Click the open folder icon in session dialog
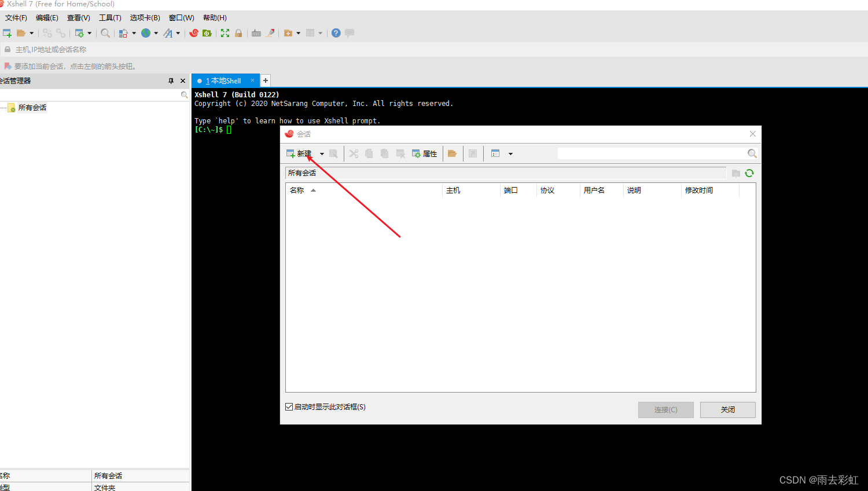868x491 pixels. [453, 154]
